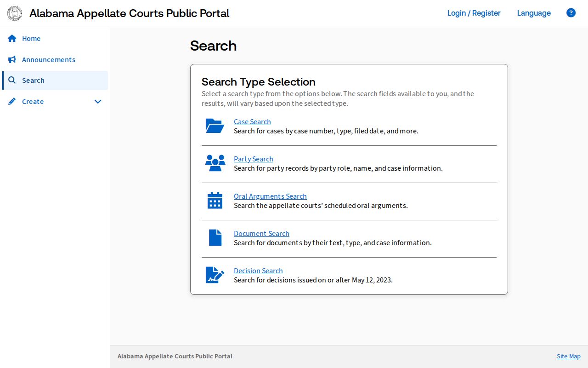The height and width of the screenshot is (368, 588).
Task: Open the Oral Arguments Search link
Action: coord(270,196)
